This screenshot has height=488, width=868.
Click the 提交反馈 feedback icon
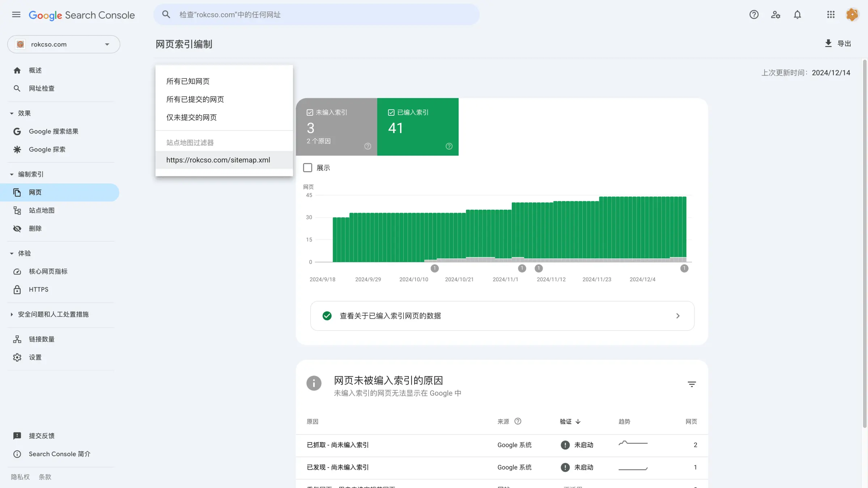pos(17,436)
